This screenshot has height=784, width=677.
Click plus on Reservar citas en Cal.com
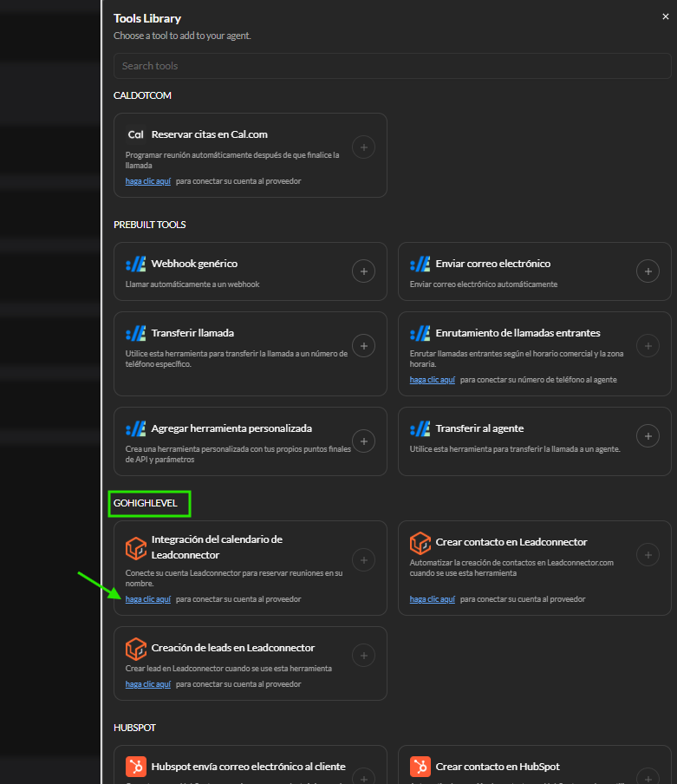coord(364,147)
